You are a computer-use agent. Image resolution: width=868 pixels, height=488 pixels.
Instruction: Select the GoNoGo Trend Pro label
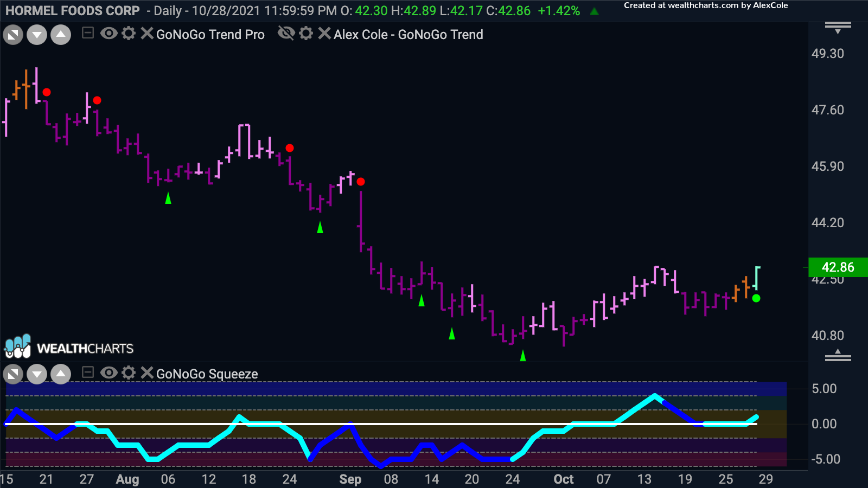coord(210,34)
